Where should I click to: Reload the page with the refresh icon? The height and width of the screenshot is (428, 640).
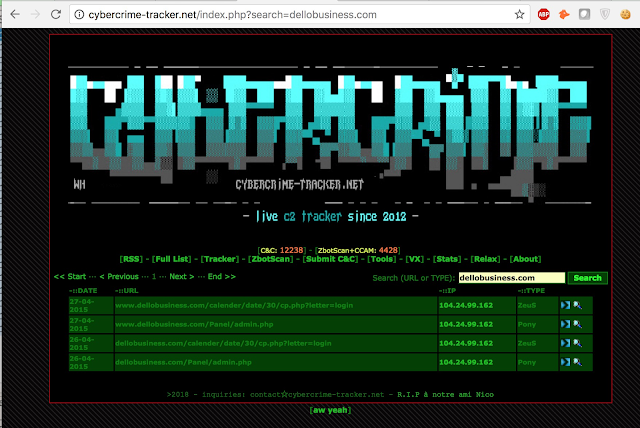(56, 15)
